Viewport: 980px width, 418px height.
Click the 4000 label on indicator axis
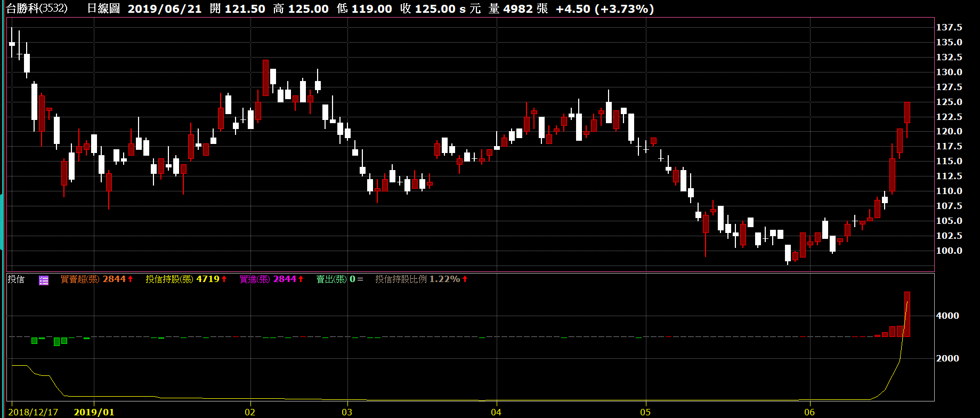pos(947,316)
